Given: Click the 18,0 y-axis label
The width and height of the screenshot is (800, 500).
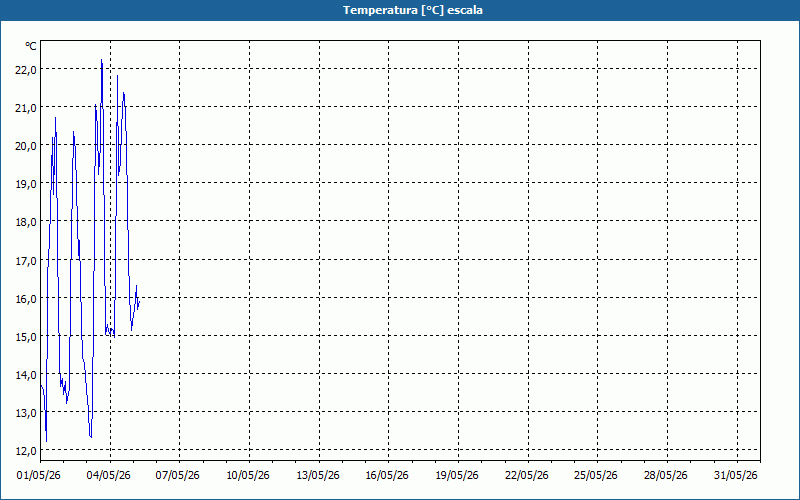Looking at the screenshot, I should pyautogui.click(x=26, y=222).
